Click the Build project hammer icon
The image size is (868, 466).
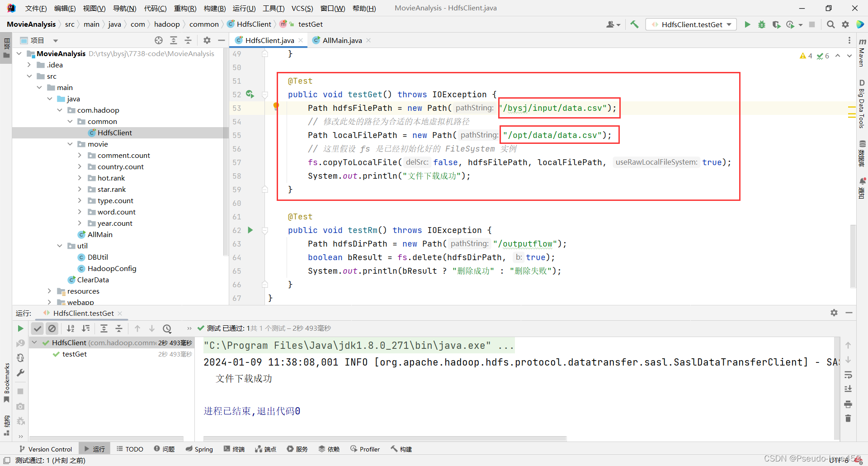(x=634, y=24)
